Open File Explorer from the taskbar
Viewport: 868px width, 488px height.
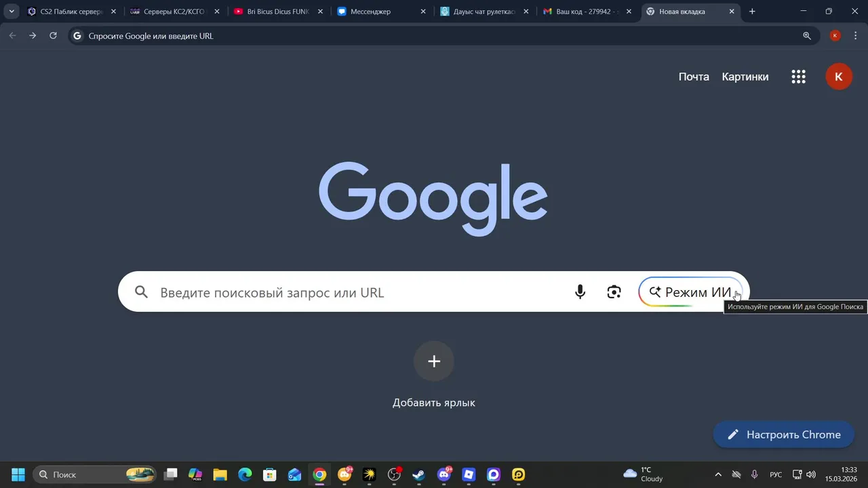pos(220,474)
